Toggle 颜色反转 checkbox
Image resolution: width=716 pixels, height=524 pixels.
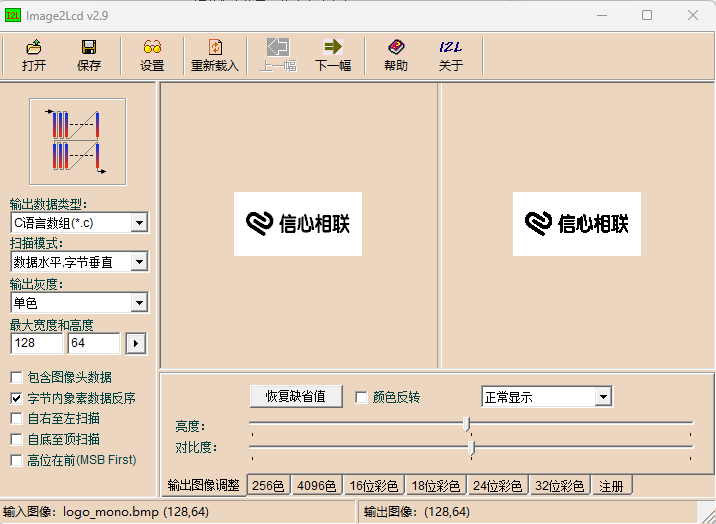(361, 397)
